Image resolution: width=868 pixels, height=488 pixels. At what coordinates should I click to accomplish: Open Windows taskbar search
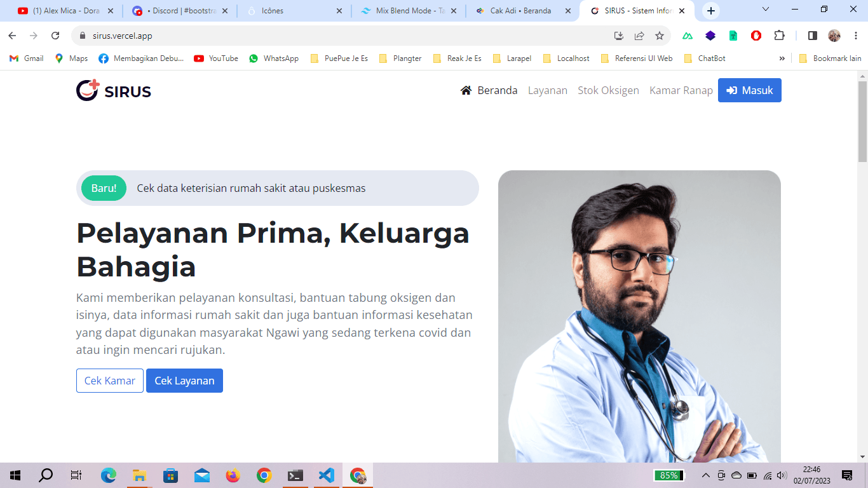click(x=46, y=475)
